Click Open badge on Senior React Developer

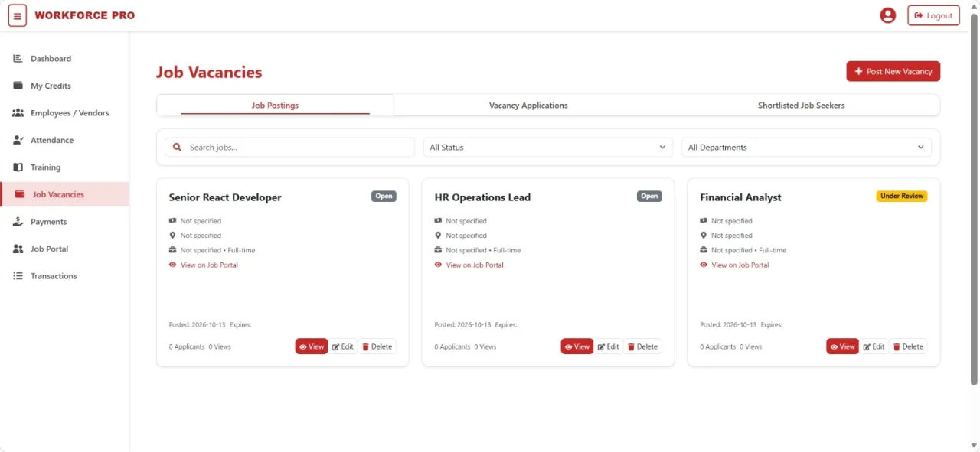(x=384, y=197)
